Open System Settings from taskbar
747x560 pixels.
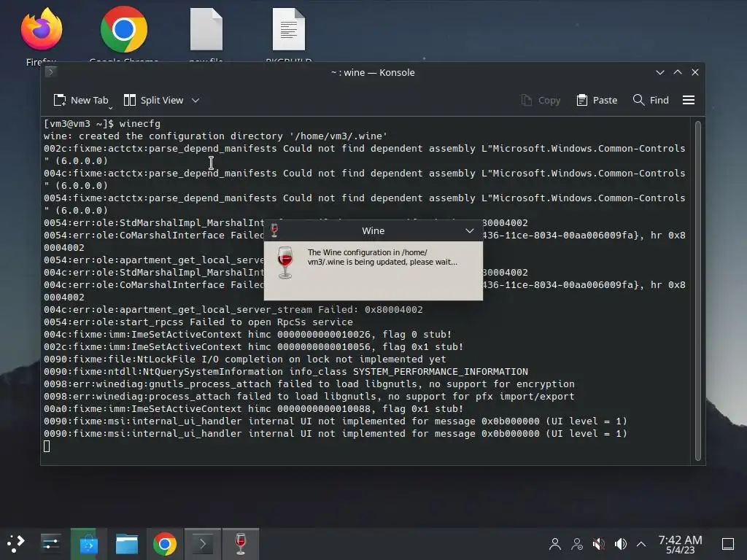click(x=50, y=543)
